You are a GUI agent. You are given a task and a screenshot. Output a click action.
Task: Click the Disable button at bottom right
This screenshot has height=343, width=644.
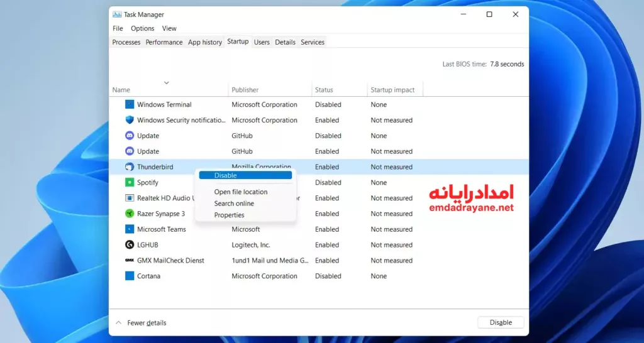501,322
